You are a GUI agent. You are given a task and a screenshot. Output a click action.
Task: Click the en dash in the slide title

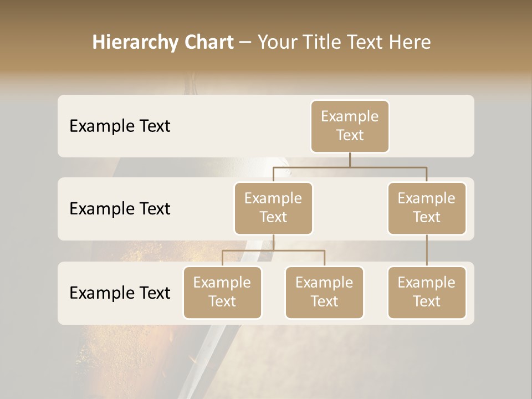(245, 43)
